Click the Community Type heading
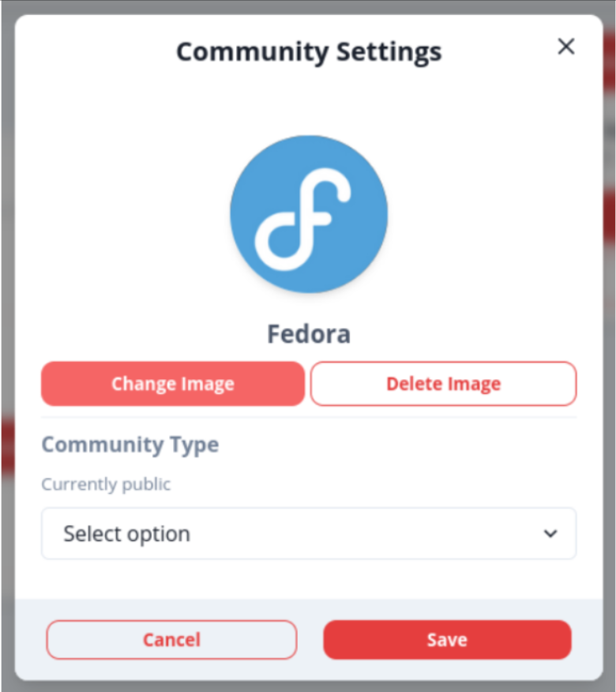The image size is (616, 692). point(130,445)
